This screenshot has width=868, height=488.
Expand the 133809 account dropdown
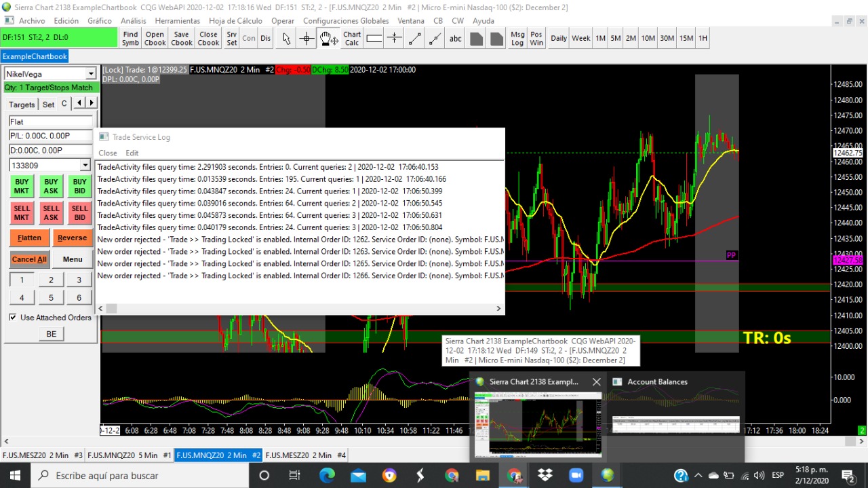(85, 165)
